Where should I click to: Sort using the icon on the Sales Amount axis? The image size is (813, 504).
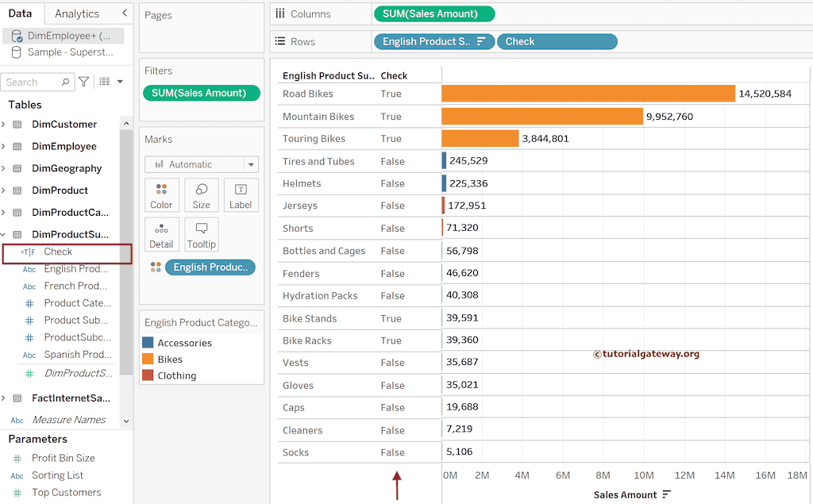[665, 493]
